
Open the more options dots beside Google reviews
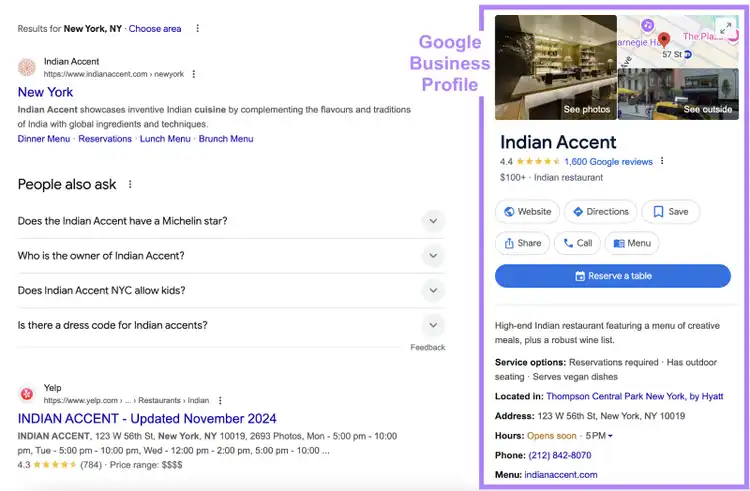(662, 161)
